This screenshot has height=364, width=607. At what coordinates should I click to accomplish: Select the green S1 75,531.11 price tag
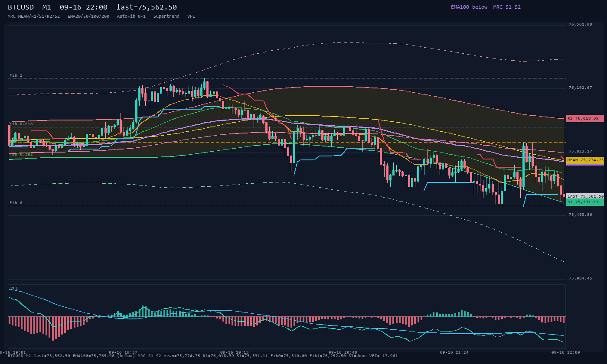585,202
